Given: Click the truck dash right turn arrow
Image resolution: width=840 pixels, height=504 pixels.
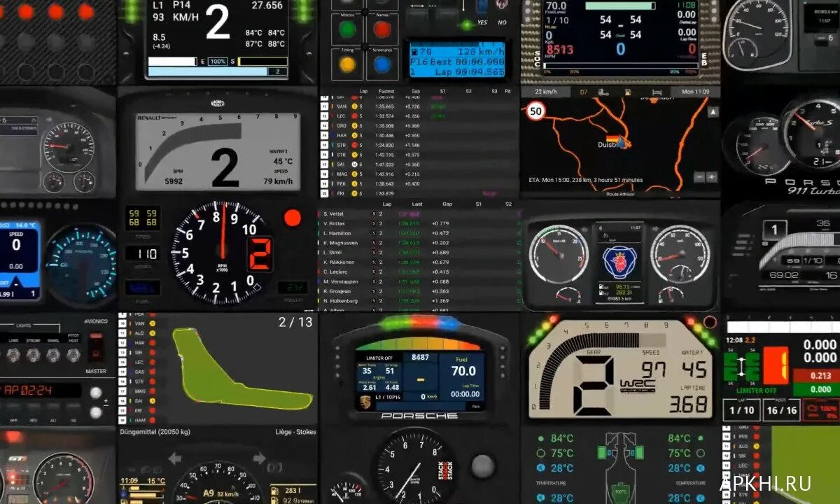Looking at the screenshot, I should 259,459.
